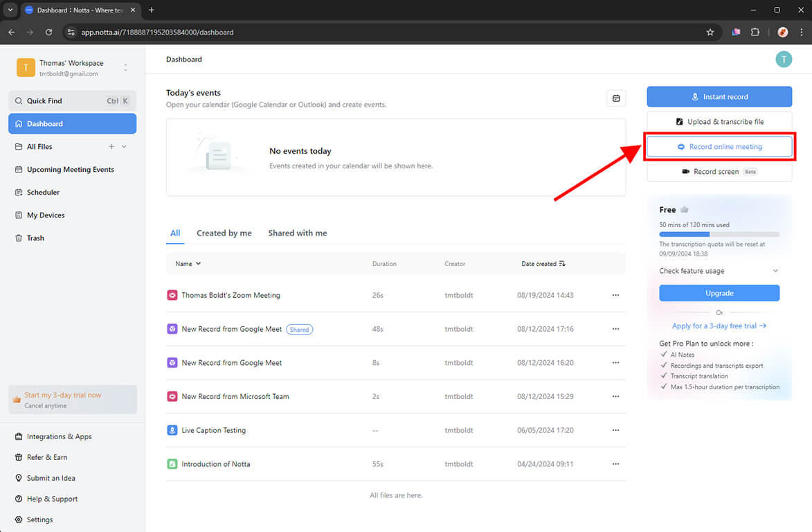Open New Record from Microsoft Team
812x532 pixels.
[x=235, y=396]
